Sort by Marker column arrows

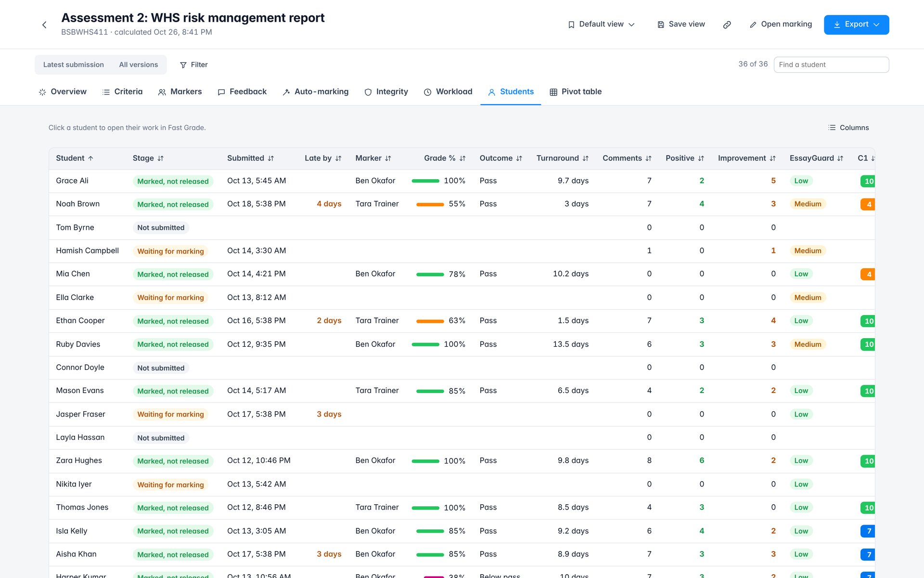tap(388, 158)
